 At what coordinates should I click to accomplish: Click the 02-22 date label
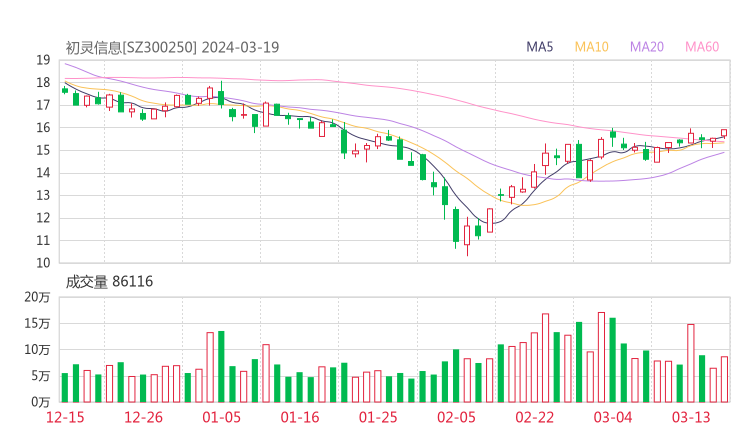coord(534,417)
